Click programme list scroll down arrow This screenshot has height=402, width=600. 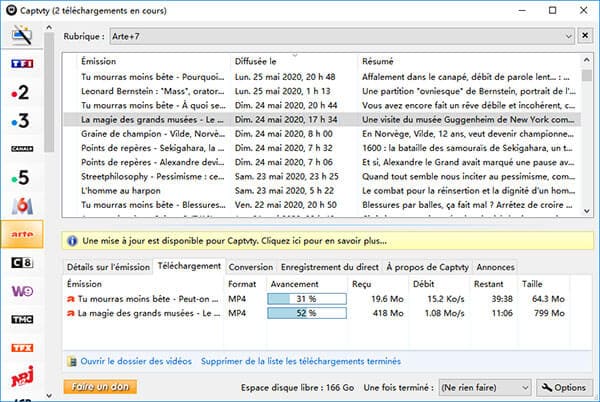tap(587, 211)
